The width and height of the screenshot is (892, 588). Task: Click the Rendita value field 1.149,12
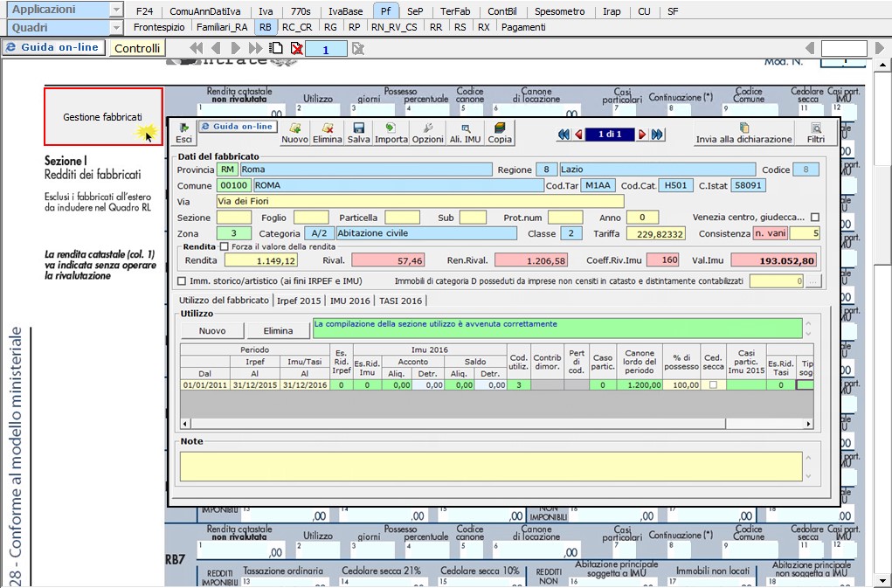[x=261, y=260]
